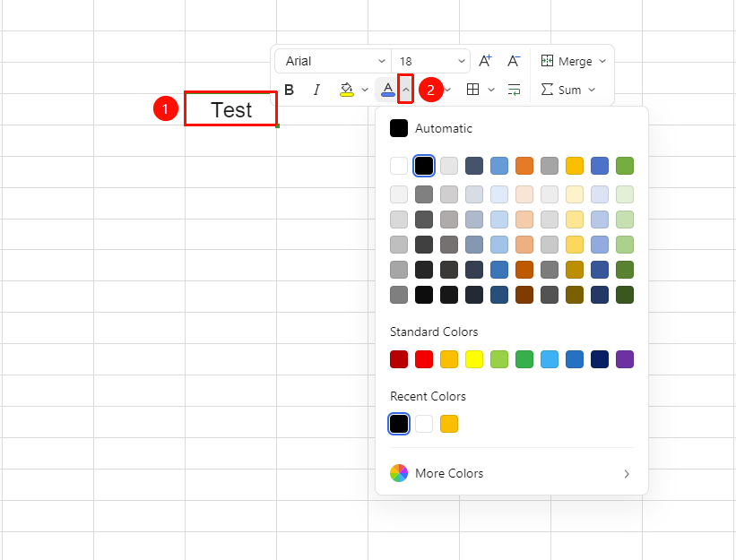The height and width of the screenshot is (560, 736).
Task: Open the More Colors submenu
Action: [512, 473]
